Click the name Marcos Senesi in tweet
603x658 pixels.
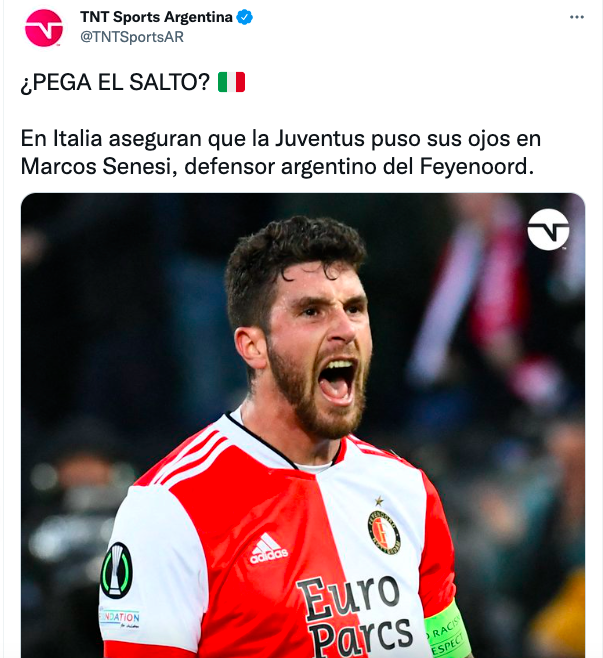pos(96,167)
